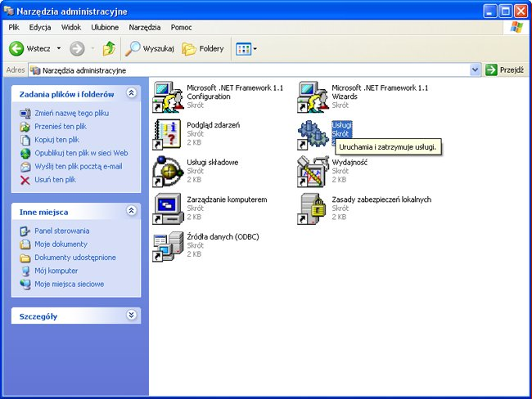Click the Przejdź go button
This screenshot has height=399, width=532.
pyautogui.click(x=505, y=69)
